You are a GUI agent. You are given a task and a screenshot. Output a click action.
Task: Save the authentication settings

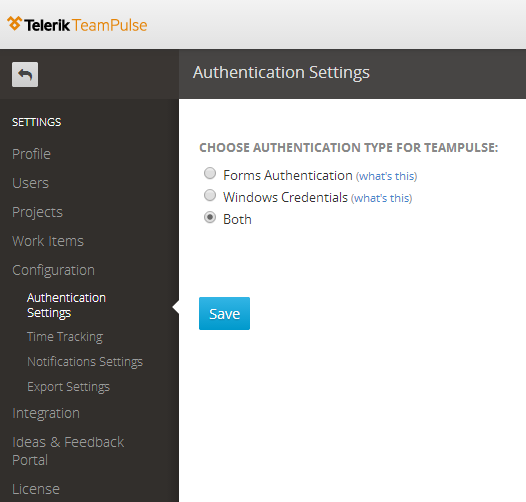[224, 313]
